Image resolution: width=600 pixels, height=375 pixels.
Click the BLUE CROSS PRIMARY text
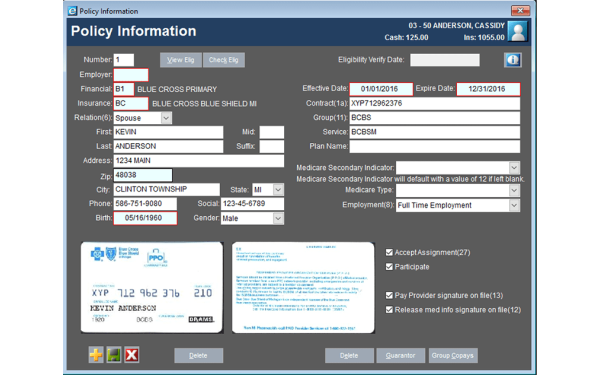[177, 90]
